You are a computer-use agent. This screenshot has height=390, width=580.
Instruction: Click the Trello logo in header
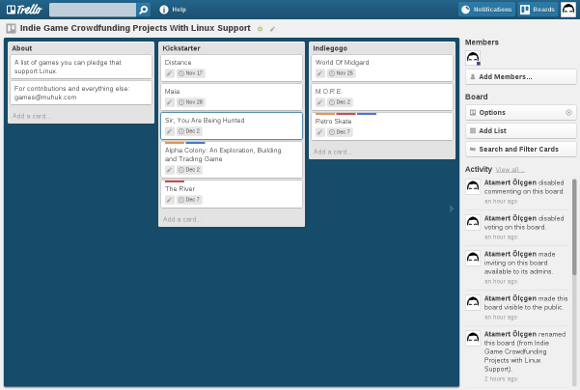coord(24,10)
